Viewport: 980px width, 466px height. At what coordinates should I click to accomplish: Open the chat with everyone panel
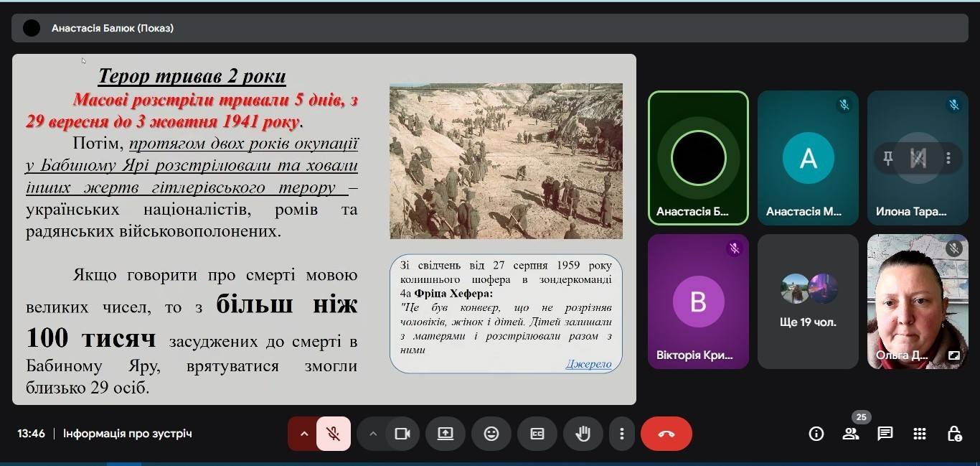pyautogui.click(x=885, y=434)
